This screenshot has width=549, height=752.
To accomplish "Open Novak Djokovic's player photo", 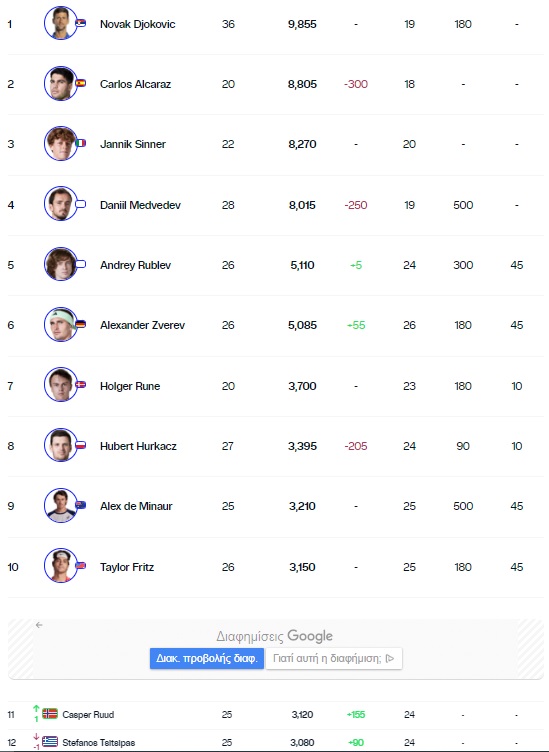I will click(x=60, y=23).
